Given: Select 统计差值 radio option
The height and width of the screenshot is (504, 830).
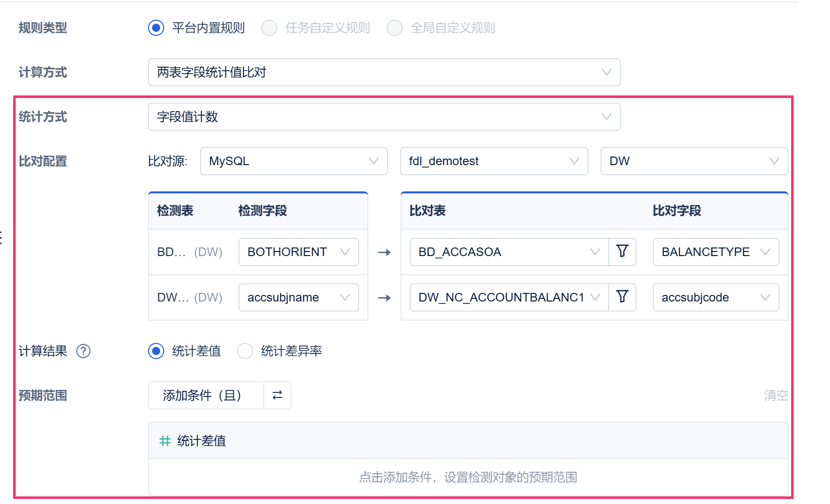Looking at the screenshot, I should 156,351.
